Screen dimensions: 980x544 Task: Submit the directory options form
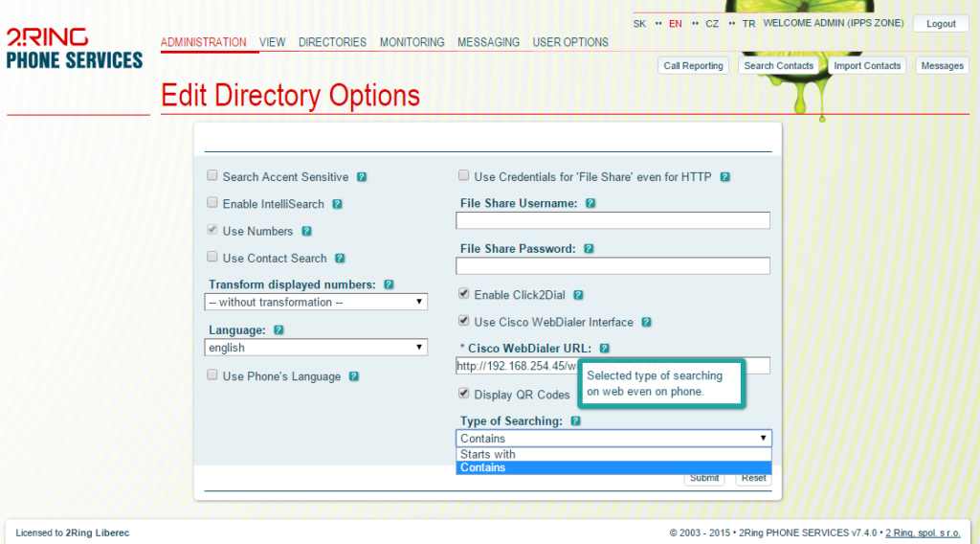704,478
